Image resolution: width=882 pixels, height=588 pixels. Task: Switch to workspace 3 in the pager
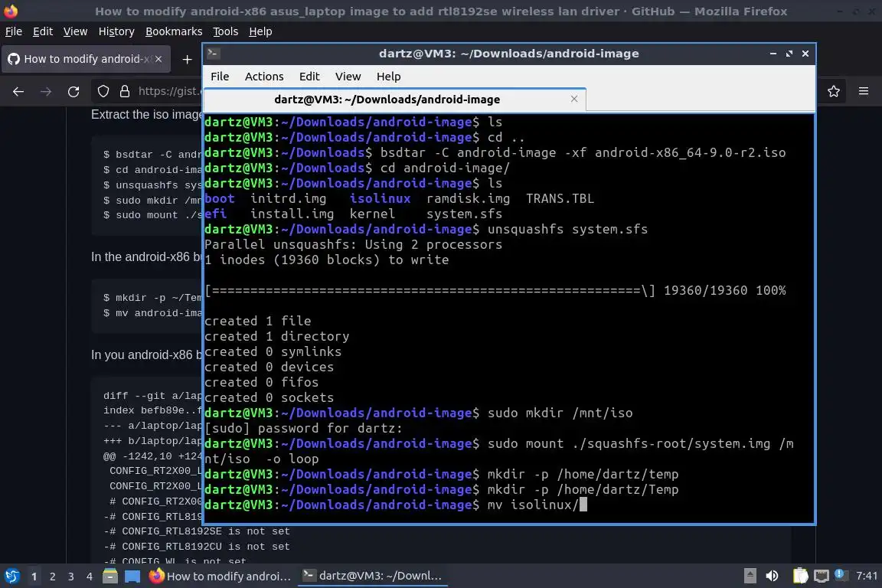pyautogui.click(x=71, y=577)
